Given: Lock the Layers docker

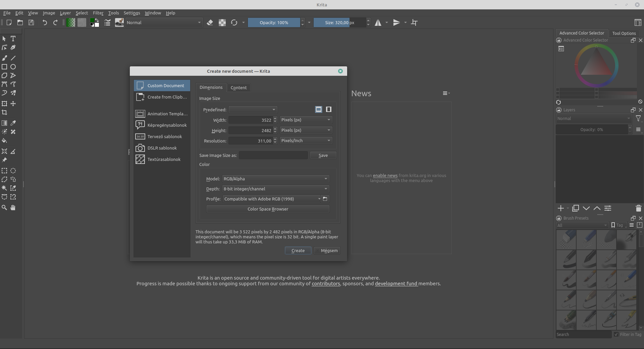Looking at the screenshot, I should [x=559, y=110].
